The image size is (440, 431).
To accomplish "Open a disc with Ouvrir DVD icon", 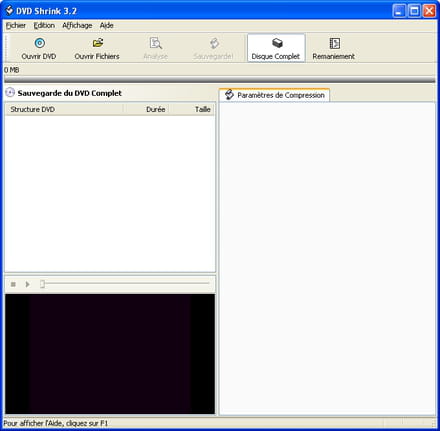I will coord(39,43).
